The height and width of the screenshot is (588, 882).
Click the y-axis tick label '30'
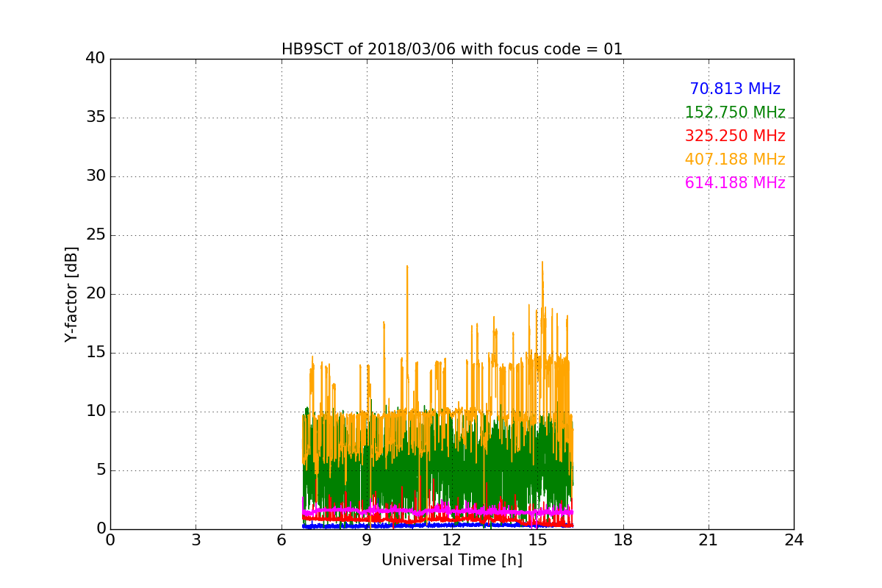point(95,176)
